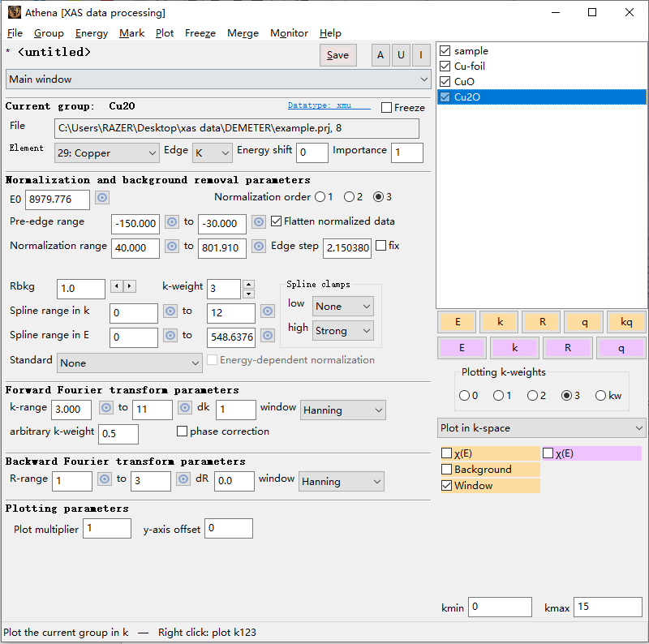This screenshot has height=644, width=649.
Task: Click pluck icon after k-range start value
Action: (x=105, y=408)
